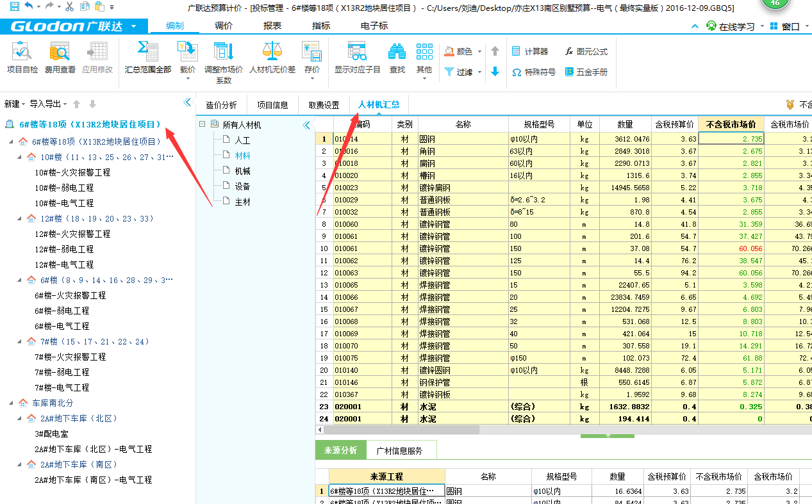Collapse the 所有人材机 tree node
This screenshot has height=504, width=812.
202,124
